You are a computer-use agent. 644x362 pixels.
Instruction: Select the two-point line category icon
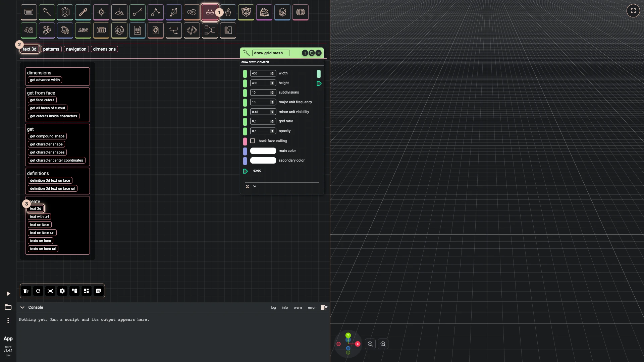pos(138,12)
